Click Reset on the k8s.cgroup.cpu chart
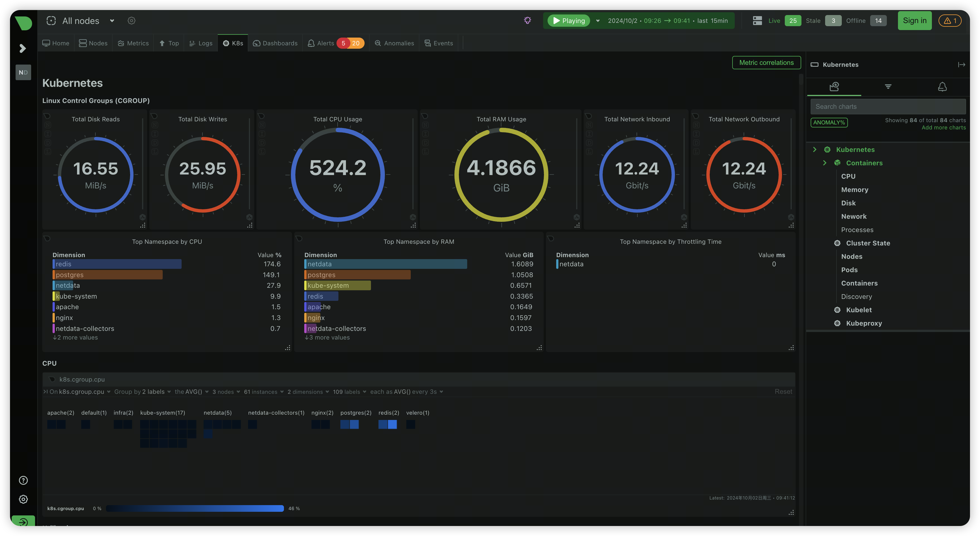This screenshot has width=980, height=536. click(x=783, y=392)
